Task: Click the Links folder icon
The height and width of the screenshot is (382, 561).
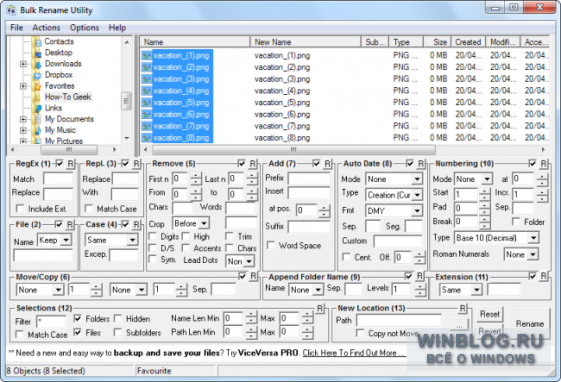Action: (x=37, y=108)
